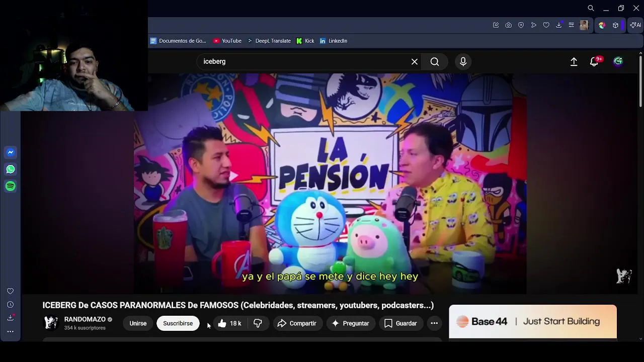Open the Kick bookmark

[305, 41]
